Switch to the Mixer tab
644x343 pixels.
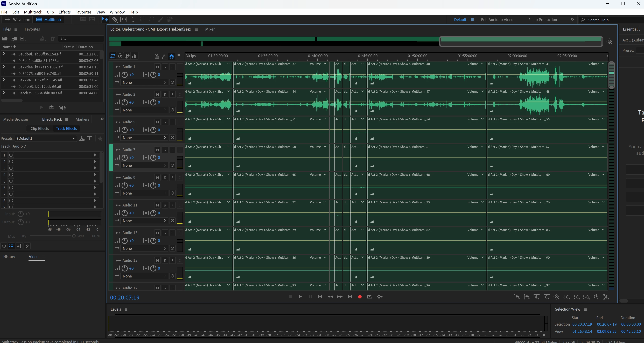(x=210, y=29)
